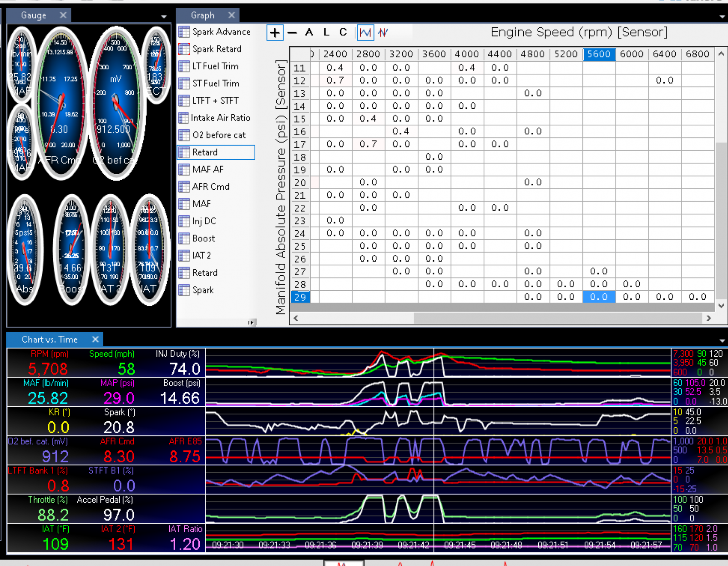Click table icon beside Spark Advance
This screenshot has height=566, width=728.
coord(184,32)
